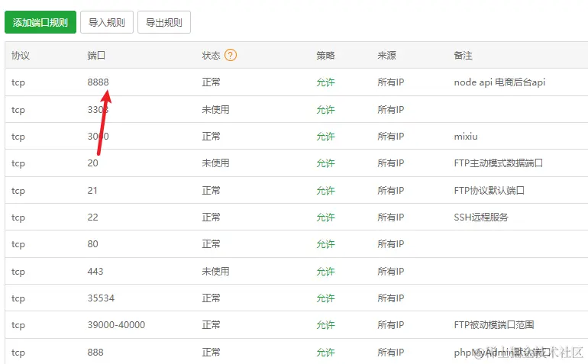Select the port value 22

point(92,217)
